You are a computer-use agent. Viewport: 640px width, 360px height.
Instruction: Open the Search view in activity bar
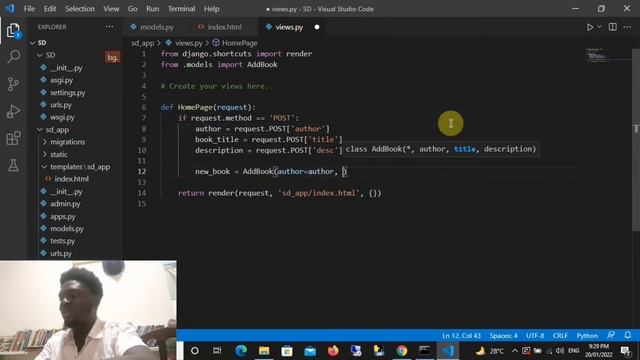click(x=13, y=56)
